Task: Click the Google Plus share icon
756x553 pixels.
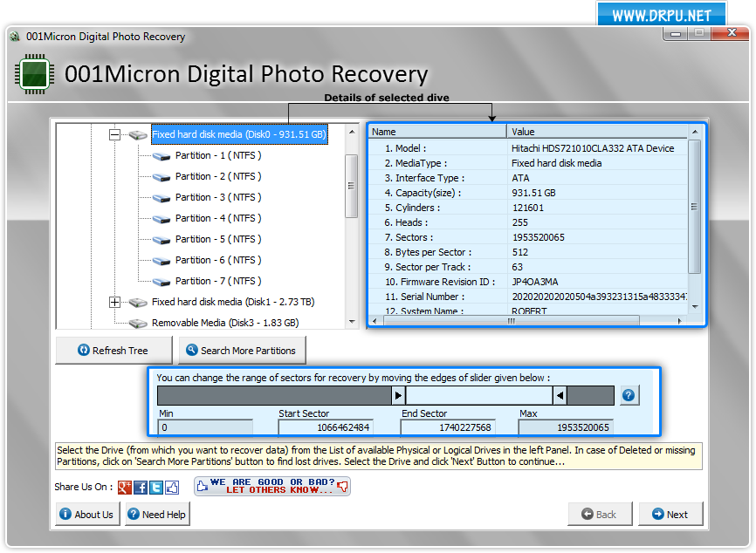Action: [124, 487]
